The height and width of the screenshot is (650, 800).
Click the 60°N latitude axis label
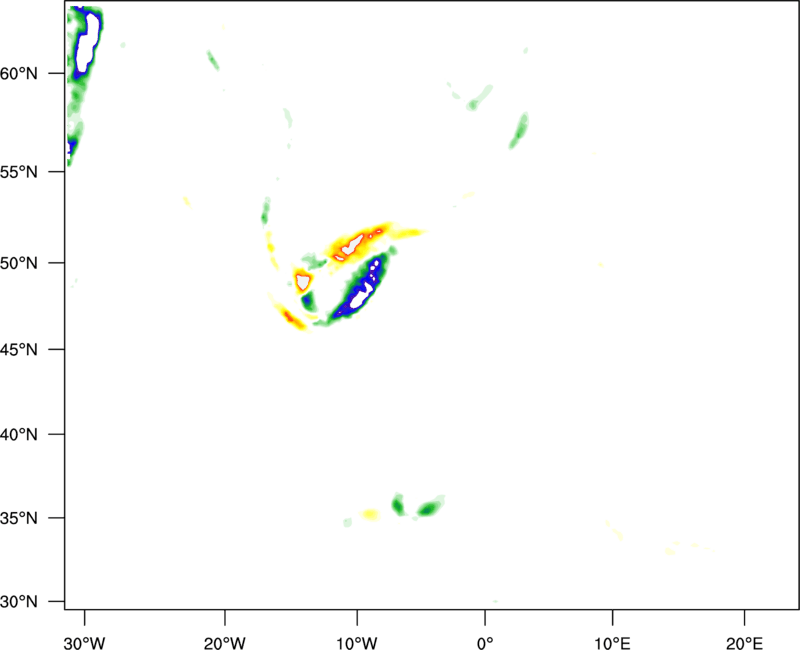click(x=19, y=74)
